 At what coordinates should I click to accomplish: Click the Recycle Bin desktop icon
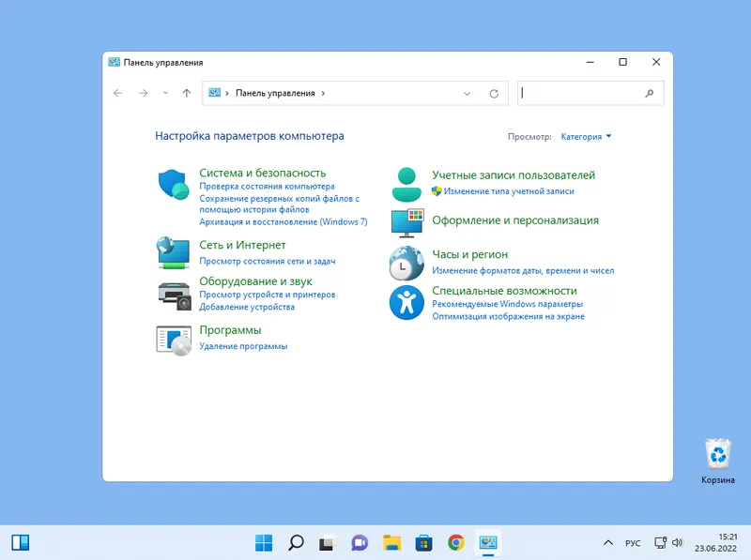tap(718, 455)
